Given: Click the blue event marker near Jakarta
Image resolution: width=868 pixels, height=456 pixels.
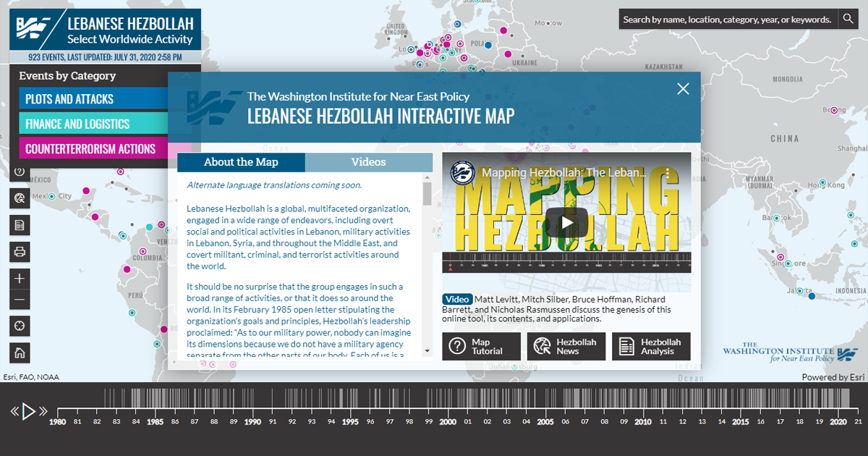Looking at the screenshot, I should [812, 296].
